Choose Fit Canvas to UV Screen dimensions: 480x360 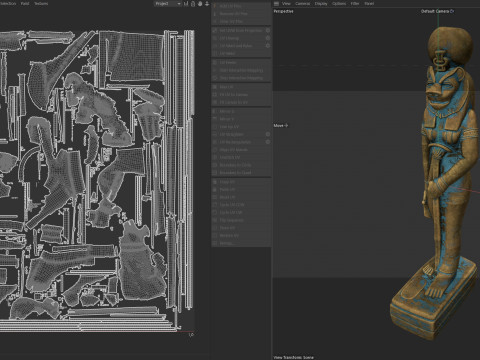241,102
